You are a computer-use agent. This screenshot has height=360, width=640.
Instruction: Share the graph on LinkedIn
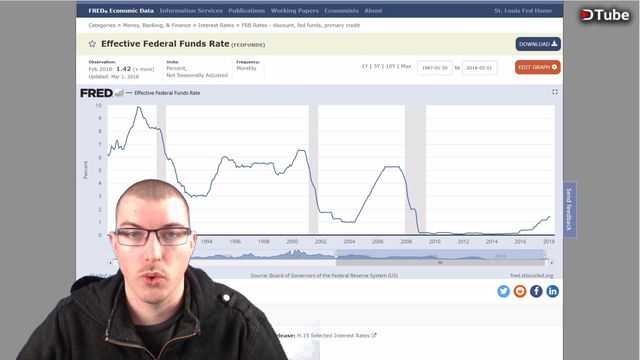[x=552, y=291]
